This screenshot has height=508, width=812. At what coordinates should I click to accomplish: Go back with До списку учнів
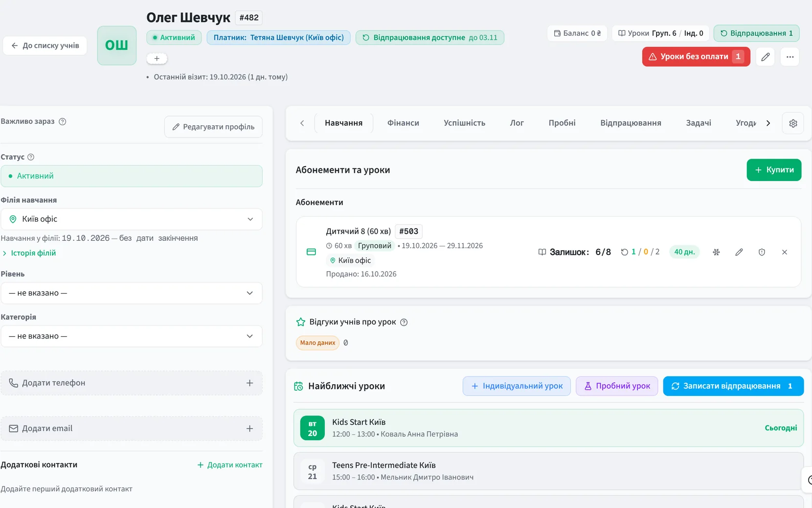coord(45,46)
